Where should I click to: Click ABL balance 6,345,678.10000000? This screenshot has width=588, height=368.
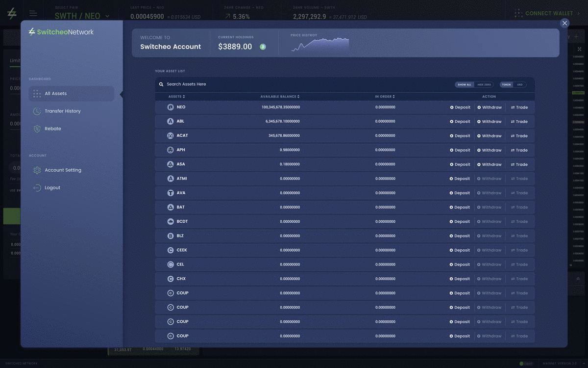(x=283, y=121)
